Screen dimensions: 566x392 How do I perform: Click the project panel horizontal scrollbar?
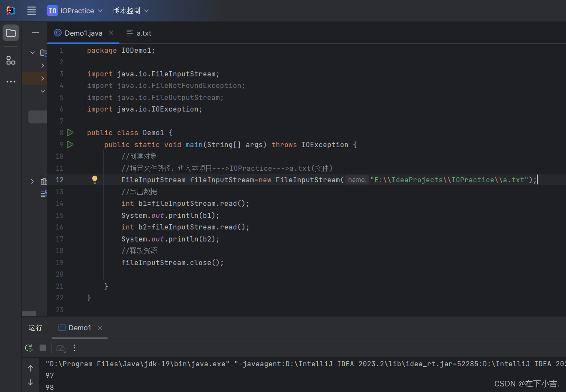point(29,314)
